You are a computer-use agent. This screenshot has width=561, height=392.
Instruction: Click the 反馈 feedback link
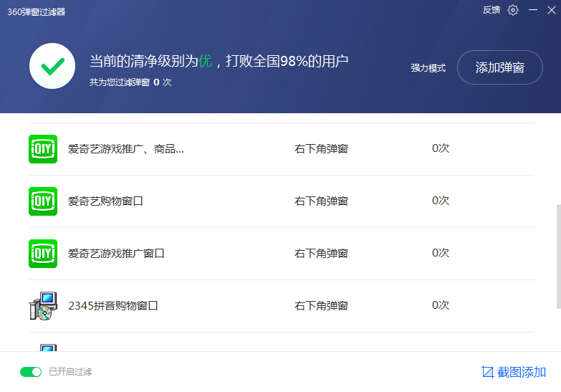492,10
